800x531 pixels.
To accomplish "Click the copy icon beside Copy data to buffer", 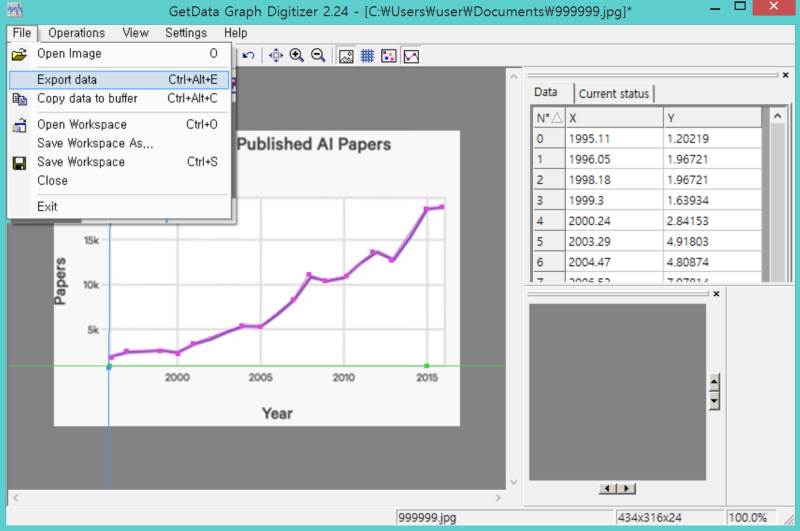I will [19, 99].
